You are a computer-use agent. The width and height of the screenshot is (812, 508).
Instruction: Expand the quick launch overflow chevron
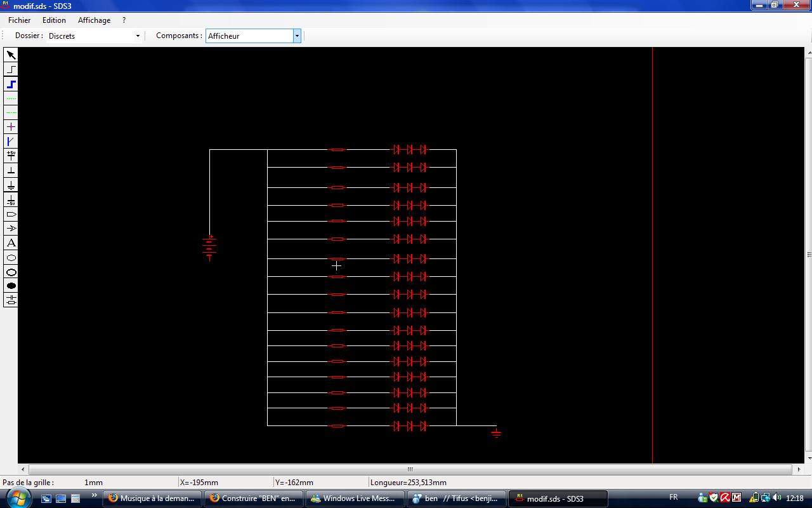pyautogui.click(x=94, y=495)
